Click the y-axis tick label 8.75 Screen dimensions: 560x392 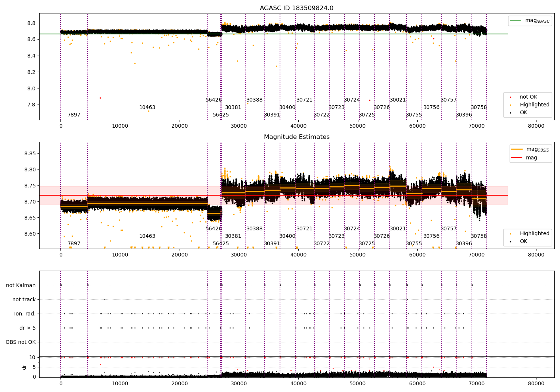pos(30,186)
